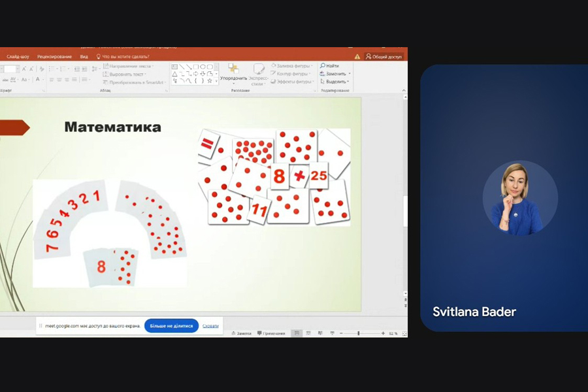The image size is (588, 392).
Task: Click the slide pane scroll up arrow
Action: 405,97
